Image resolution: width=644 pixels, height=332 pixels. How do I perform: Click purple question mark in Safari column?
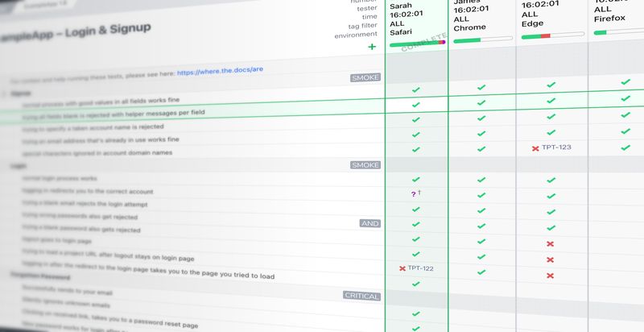tap(414, 194)
